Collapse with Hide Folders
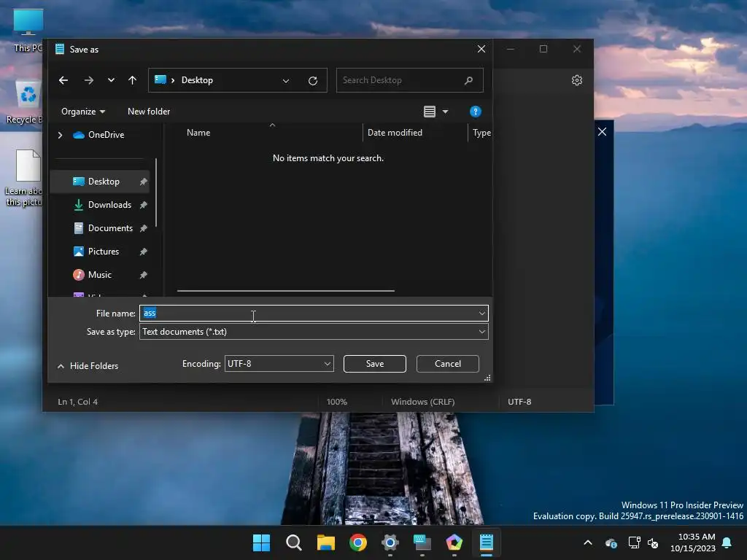747x560 pixels. point(88,366)
